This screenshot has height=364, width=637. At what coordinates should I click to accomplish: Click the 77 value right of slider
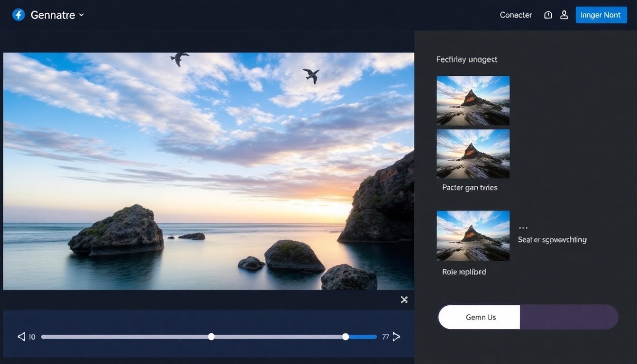click(385, 337)
